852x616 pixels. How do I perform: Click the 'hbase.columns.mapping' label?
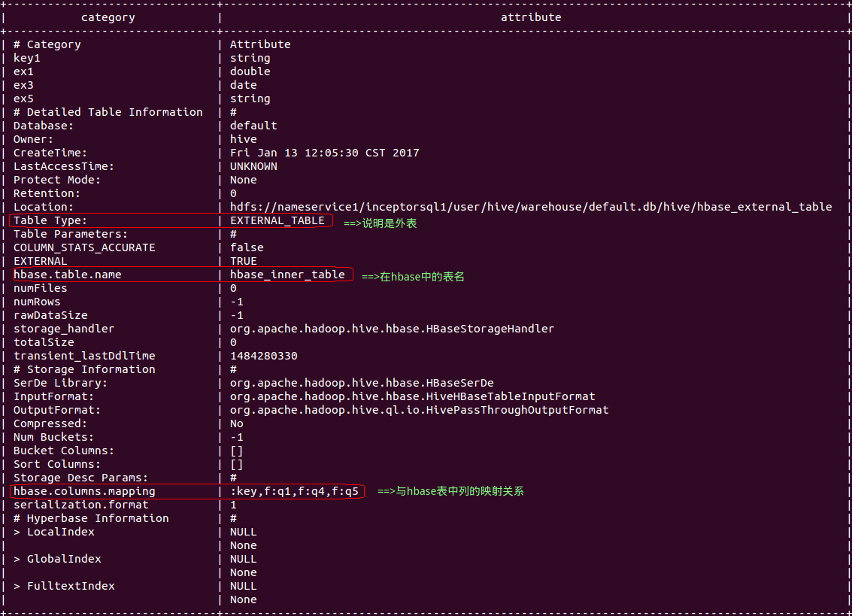point(84,491)
